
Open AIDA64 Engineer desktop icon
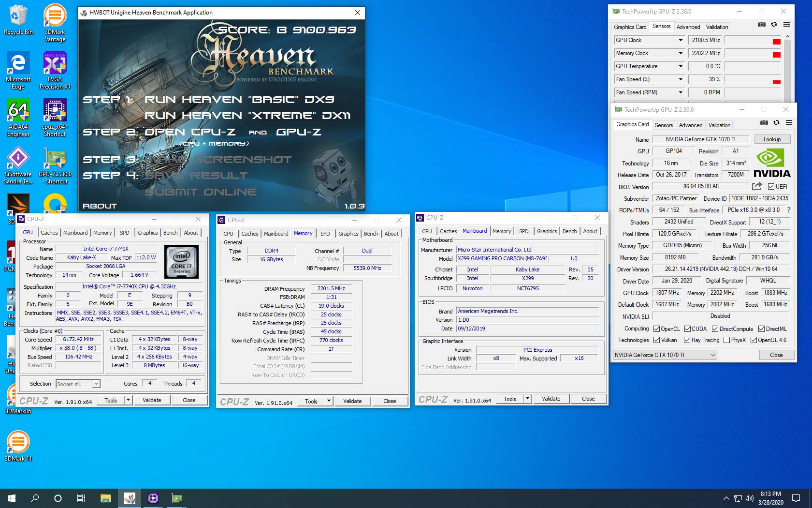pos(18,118)
